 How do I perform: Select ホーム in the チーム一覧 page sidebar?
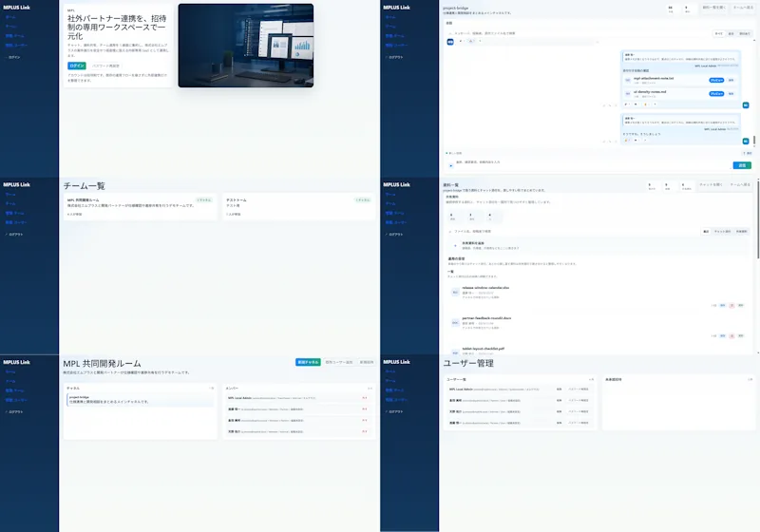coord(10,195)
